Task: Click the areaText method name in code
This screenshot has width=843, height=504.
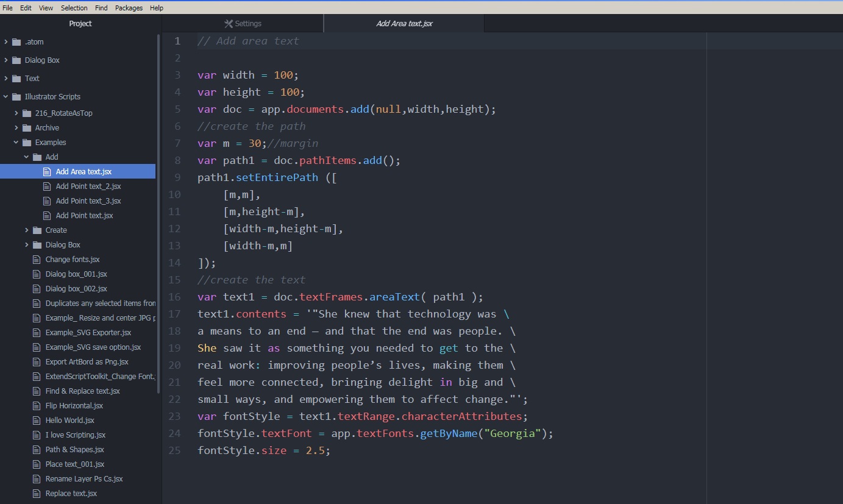Action: [396, 297]
